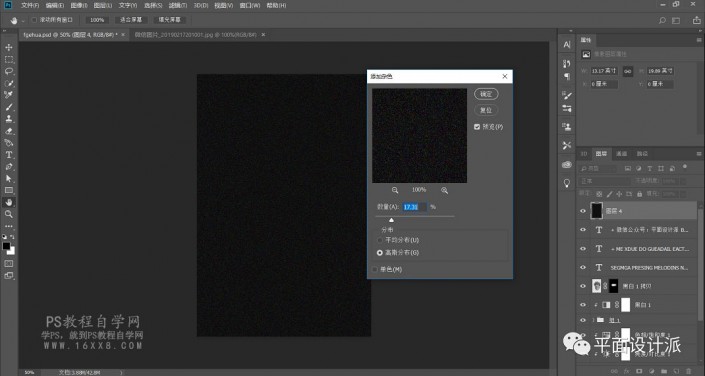Select the Brush tool
Viewport: 705px width, 376px height.
9,107
